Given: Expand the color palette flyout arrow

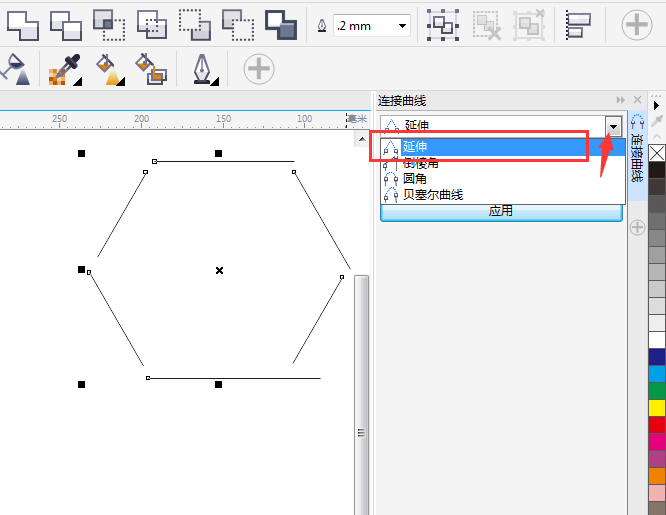Looking at the screenshot, I should (x=657, y=105).
